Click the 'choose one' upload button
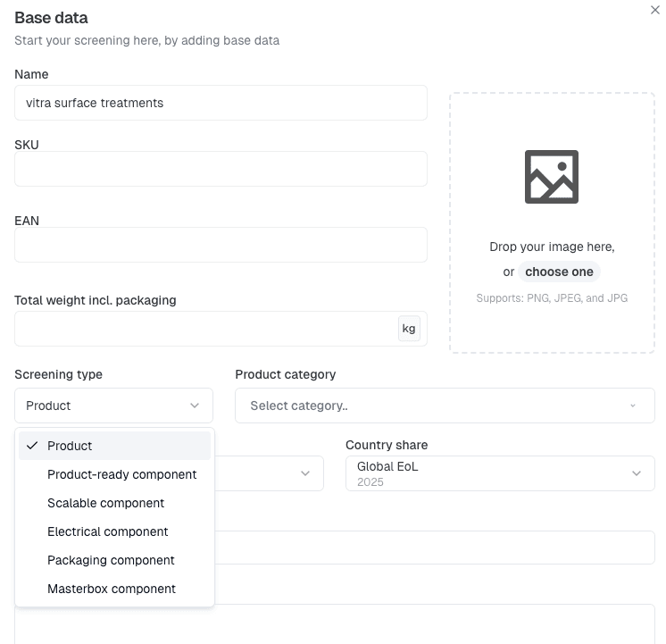 click(x=559, y=272)
